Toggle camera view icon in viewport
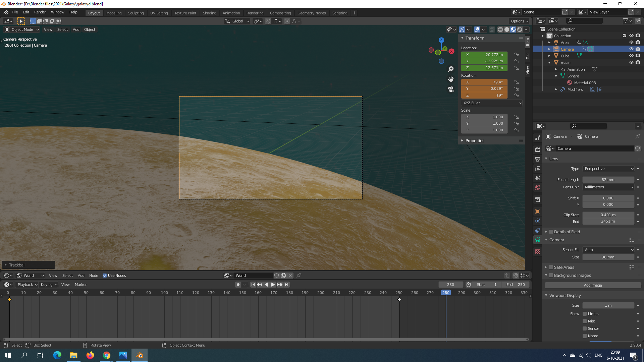 coord(451,89)
